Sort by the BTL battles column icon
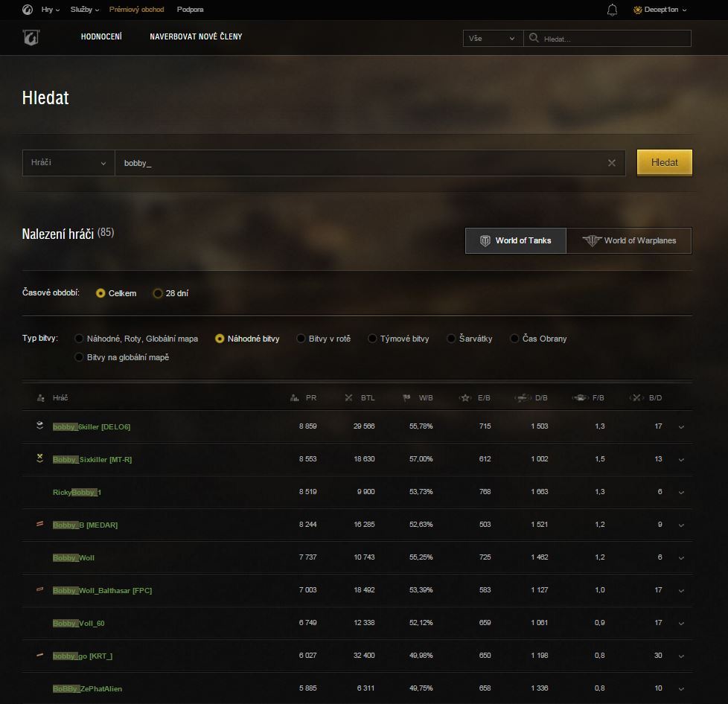The image size is (728, 704). coord(348,398)
